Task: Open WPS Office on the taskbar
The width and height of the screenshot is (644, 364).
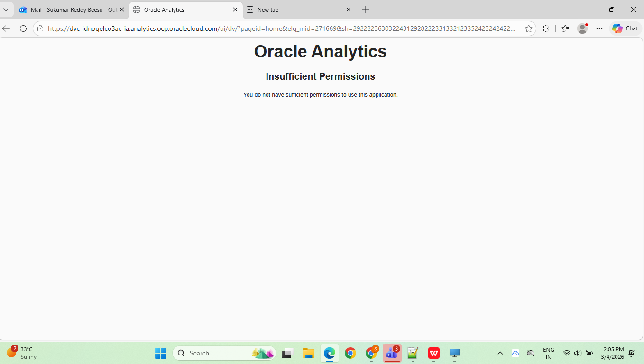Action: point(434,353)
